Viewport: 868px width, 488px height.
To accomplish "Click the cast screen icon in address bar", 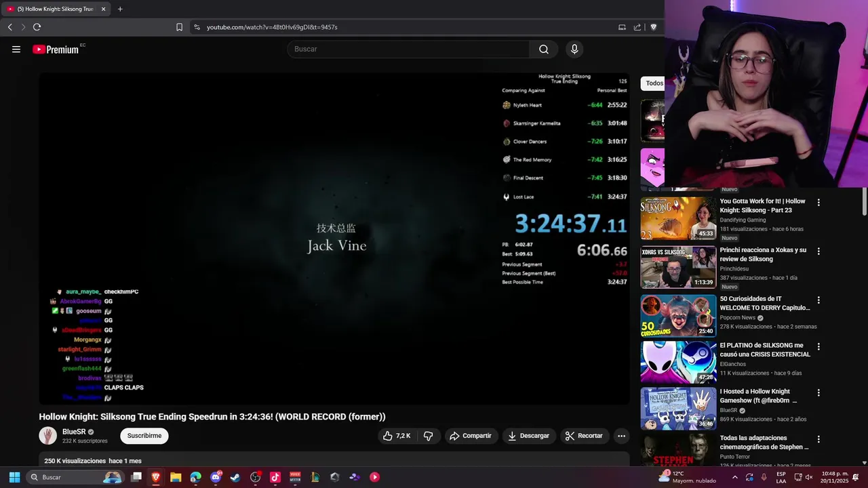I will (x=622, y=27).
